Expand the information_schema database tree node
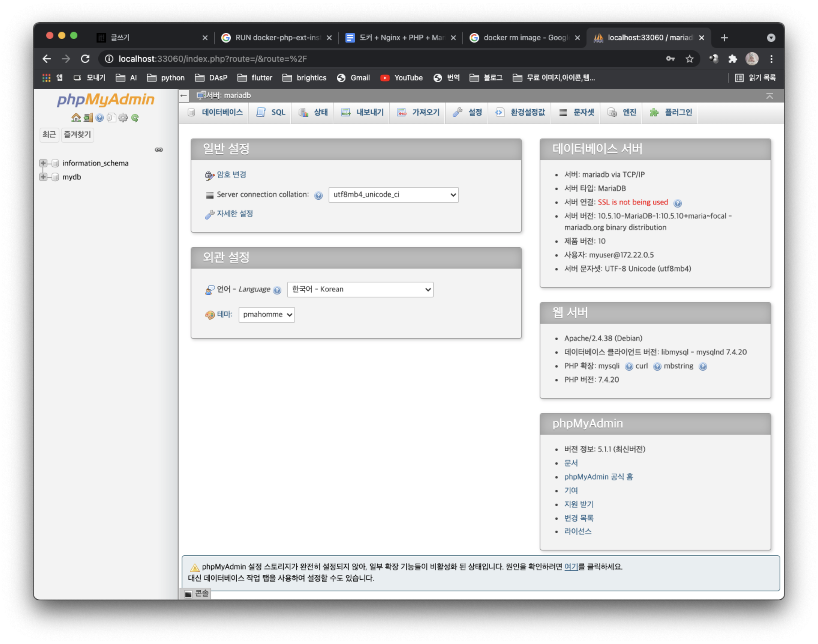The height and width of the screenshot is (644, 818). coord(43,163)
